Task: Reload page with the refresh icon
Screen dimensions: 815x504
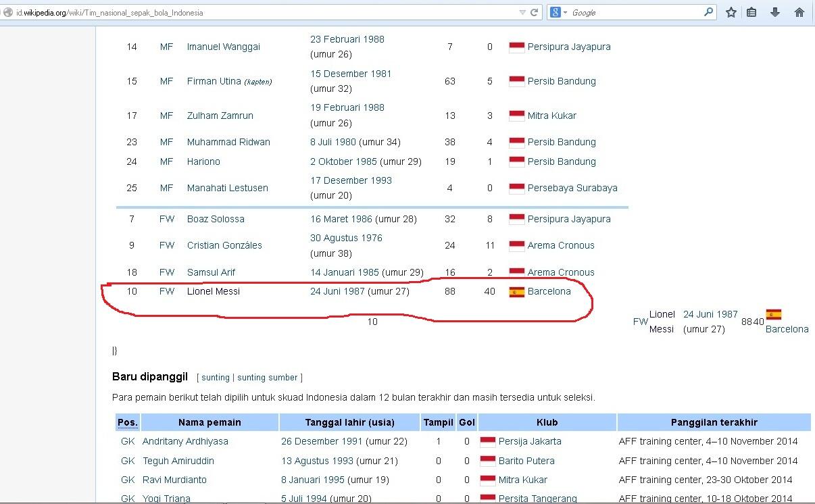Action: (x=534, y=12)
